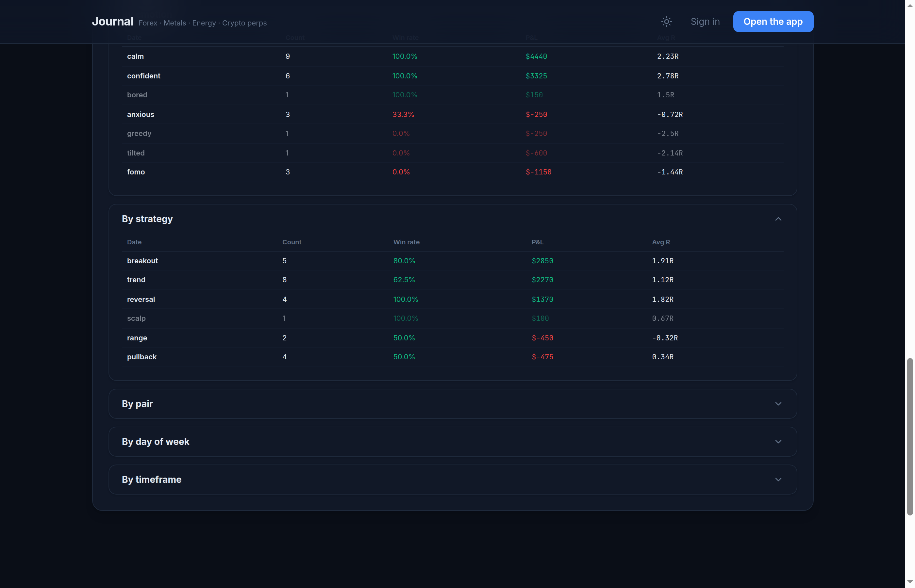The image size is (915, 588).
Task: Toggle the light/dark theme sun icon
Action: 666,22
